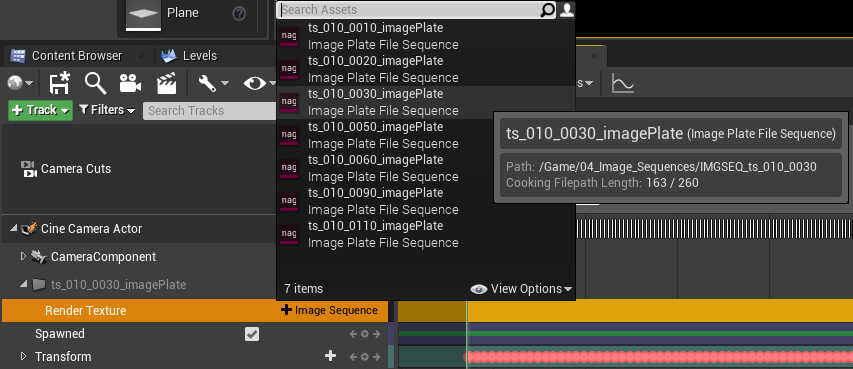
Task: Open the Filters dropdown
Action: point(107,110)
